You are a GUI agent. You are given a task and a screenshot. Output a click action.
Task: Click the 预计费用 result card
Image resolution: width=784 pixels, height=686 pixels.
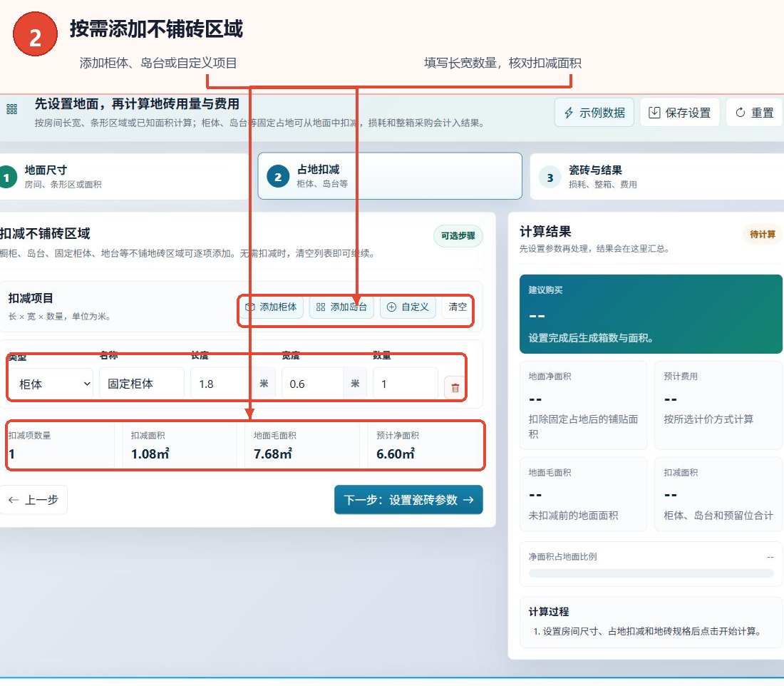click(718, 405)
